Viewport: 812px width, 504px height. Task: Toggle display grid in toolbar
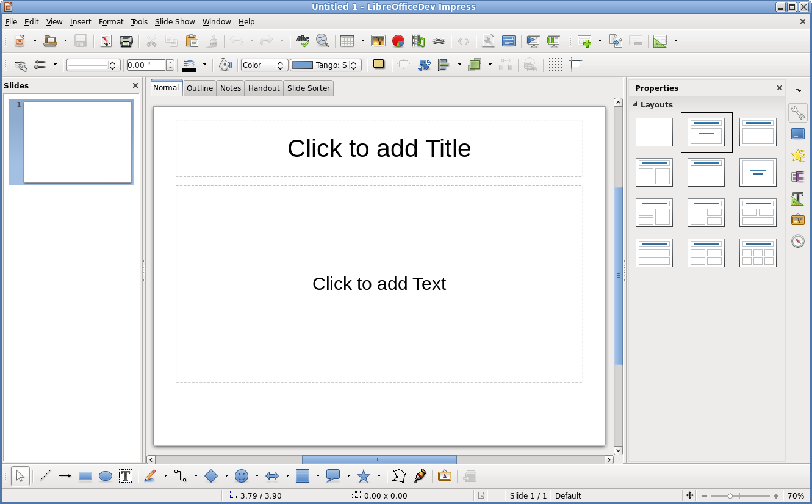[555, 65]
